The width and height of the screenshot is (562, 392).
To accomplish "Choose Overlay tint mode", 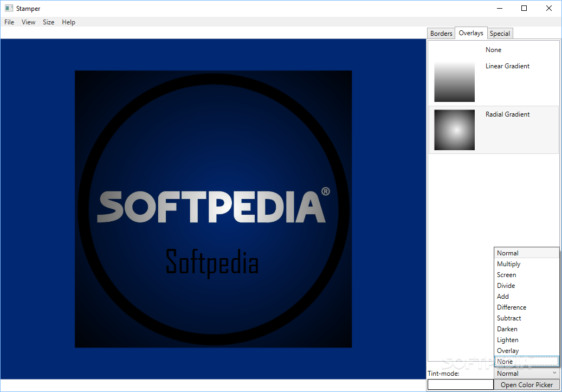I will 527,351.
